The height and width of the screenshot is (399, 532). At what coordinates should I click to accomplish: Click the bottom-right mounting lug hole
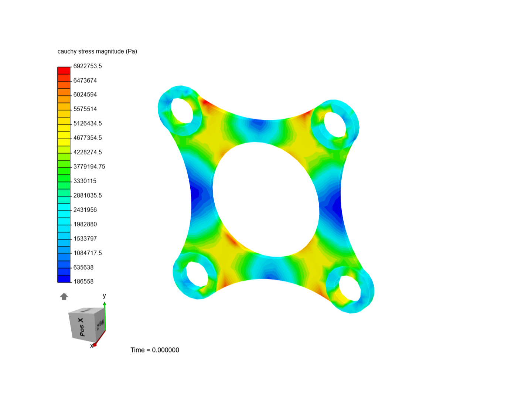point(349,288)
